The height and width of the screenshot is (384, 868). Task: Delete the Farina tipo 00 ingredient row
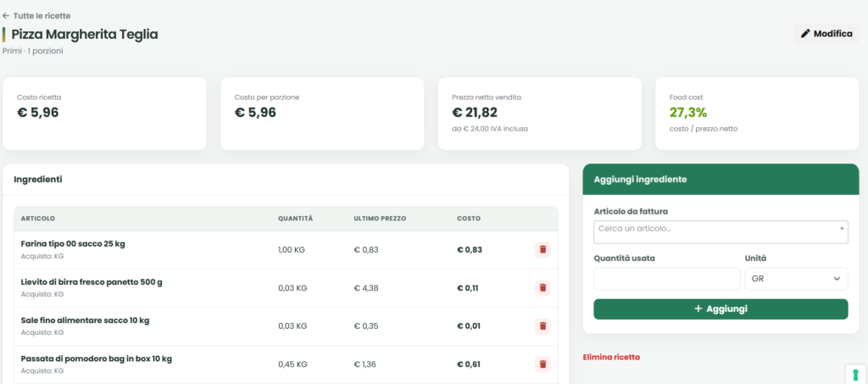click(542, 249)
